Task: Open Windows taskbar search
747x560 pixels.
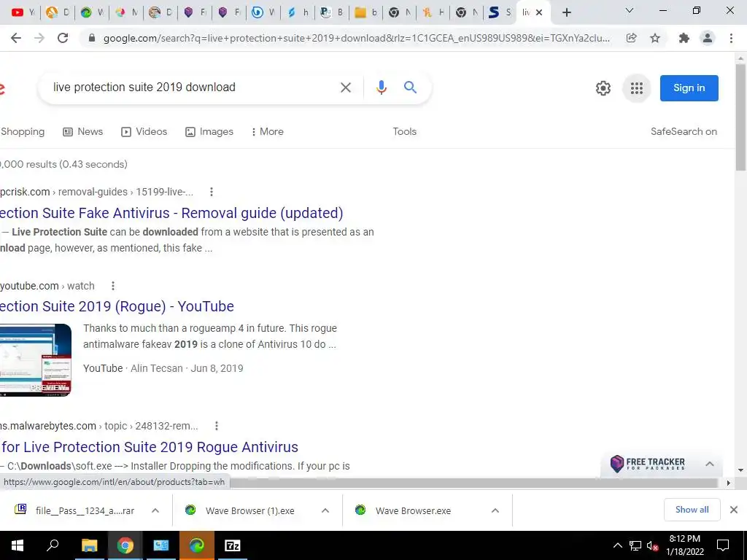Action: point(53,545)
